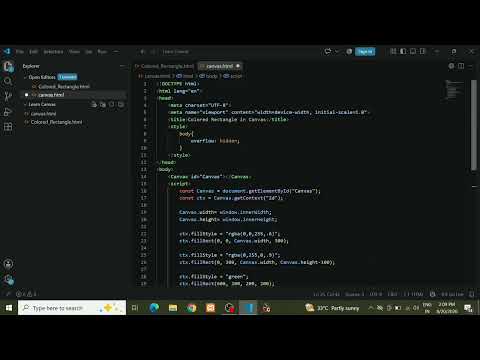Collapse the Open Editors section
Screen dimensions: 480x360
pyautogui.click(x=25, y=77)
